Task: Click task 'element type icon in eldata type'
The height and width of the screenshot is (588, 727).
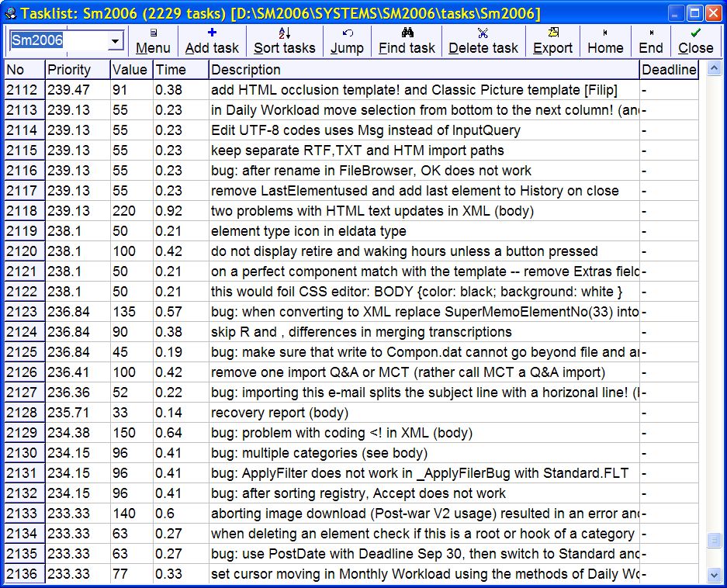Action: point(308,231)
